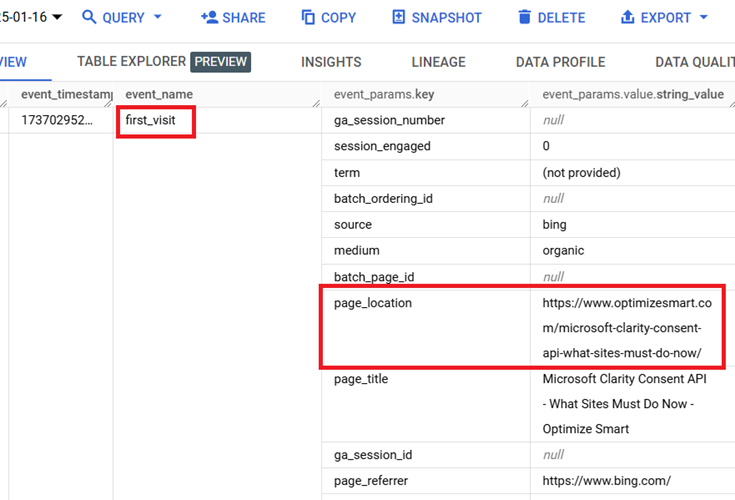Click the Copy icon in toolbar

pos(308,18)
